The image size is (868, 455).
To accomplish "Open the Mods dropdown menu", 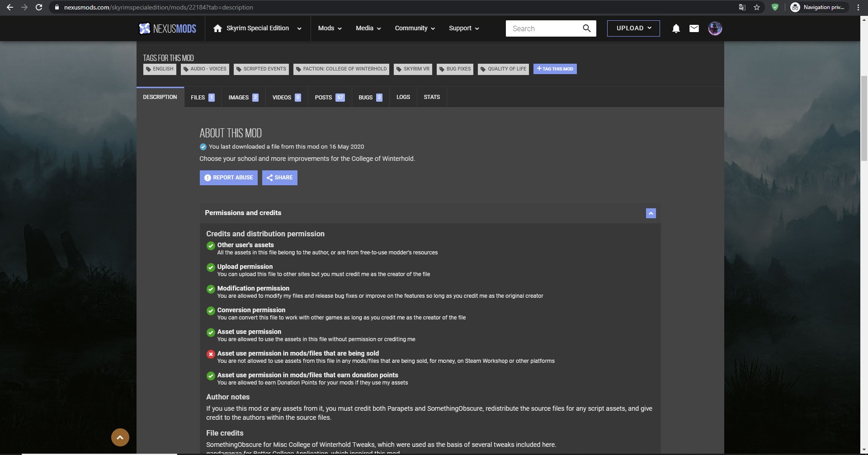I will (330, 28).
